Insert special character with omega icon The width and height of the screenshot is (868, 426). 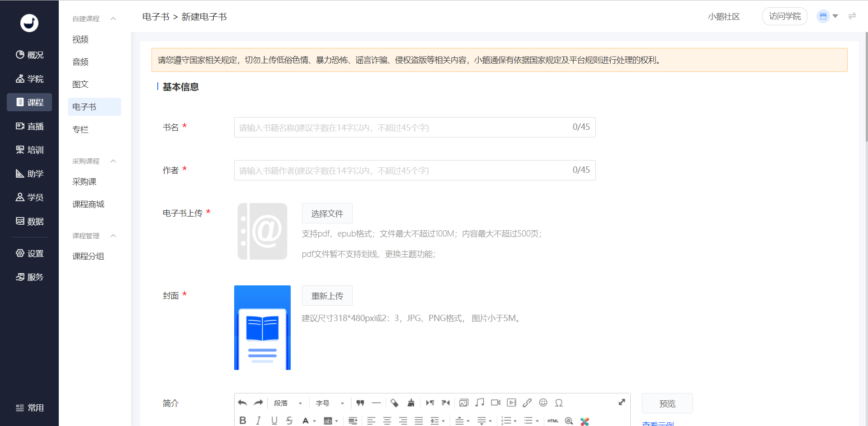[x=559, y=402]
